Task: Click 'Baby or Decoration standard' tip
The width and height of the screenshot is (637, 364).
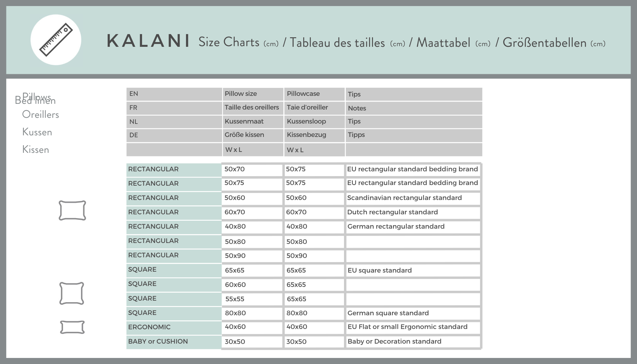Action: [x=413, y=342]
